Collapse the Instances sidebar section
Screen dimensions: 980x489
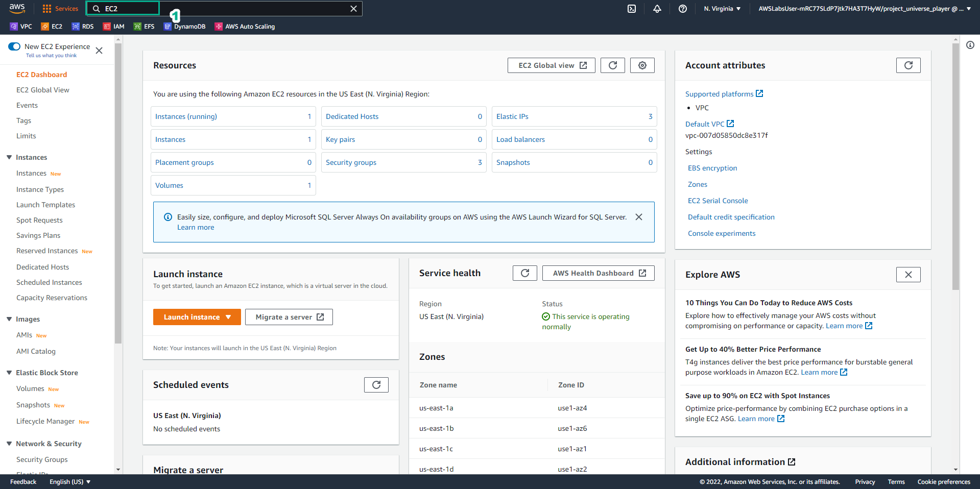click(x=9, y=157)
